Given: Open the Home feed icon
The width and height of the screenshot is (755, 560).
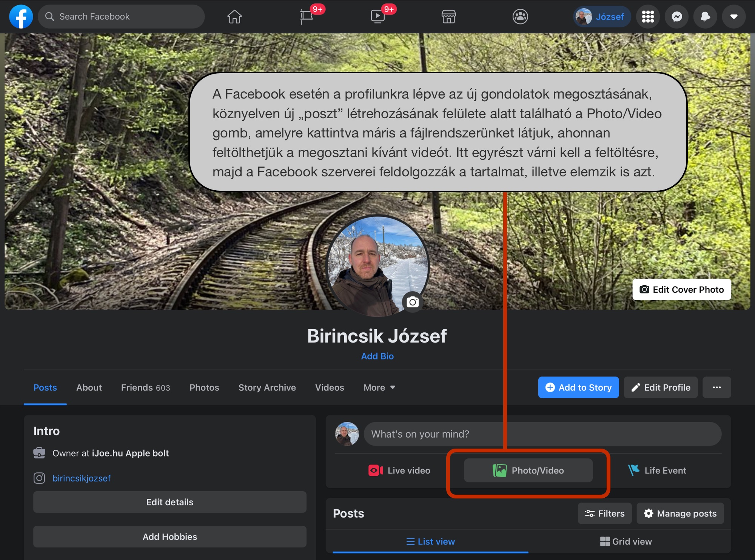Looking at the screenshot, I should pos(234,17).
